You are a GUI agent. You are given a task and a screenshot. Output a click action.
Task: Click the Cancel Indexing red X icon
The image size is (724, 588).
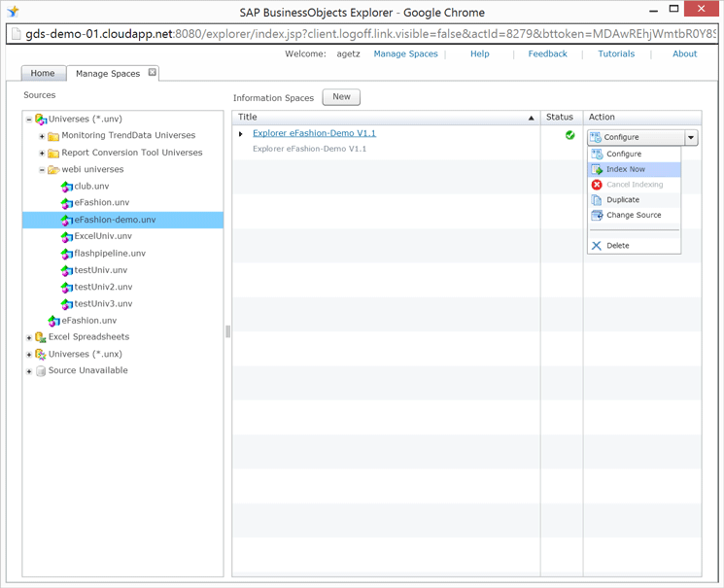pyautogui.click(x=597, y=185)
